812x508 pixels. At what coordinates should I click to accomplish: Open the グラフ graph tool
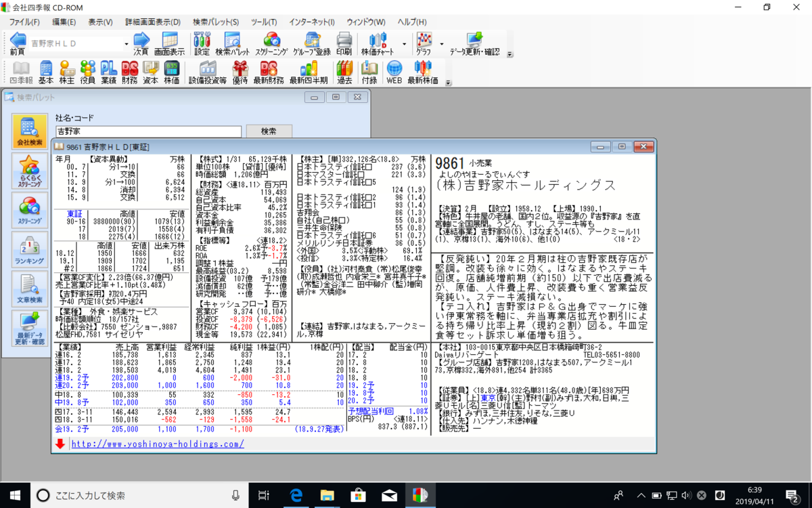coord(424,43)
